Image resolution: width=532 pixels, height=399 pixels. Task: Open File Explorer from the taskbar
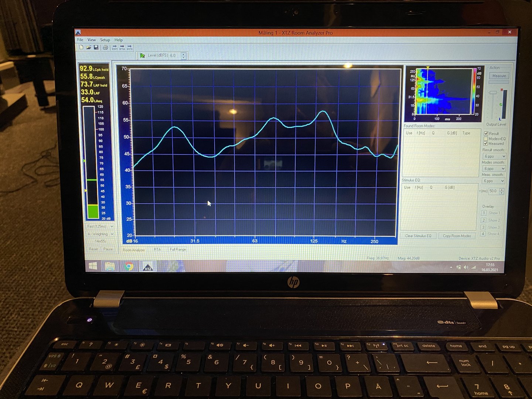(x=110, y=266)
